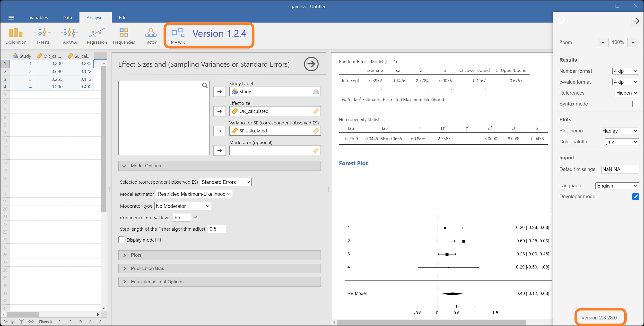644x326 pixels.
Task: Open the Frequencies analysis menu
Action: point(124,36)
